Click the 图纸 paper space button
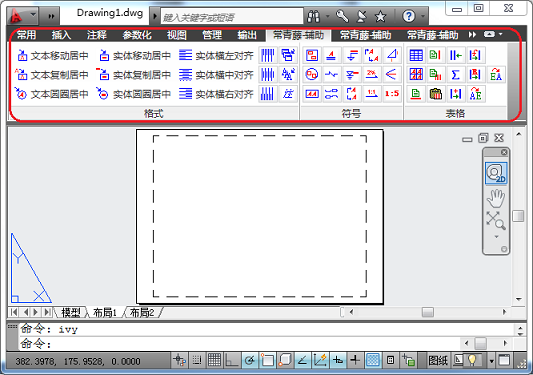This screenshot has width=533, height=375. coord(438,360)
